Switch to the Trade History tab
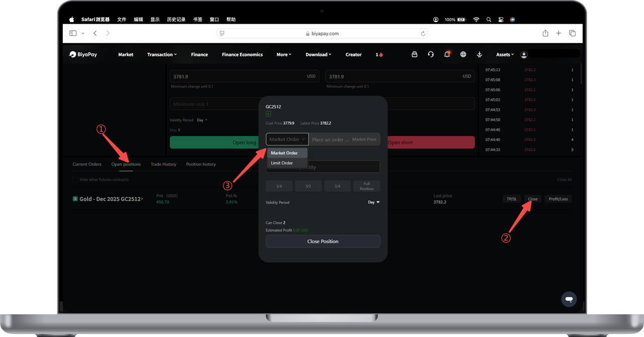Image resolution: width=644 pixels, height=337 pixels. [164, 164]
